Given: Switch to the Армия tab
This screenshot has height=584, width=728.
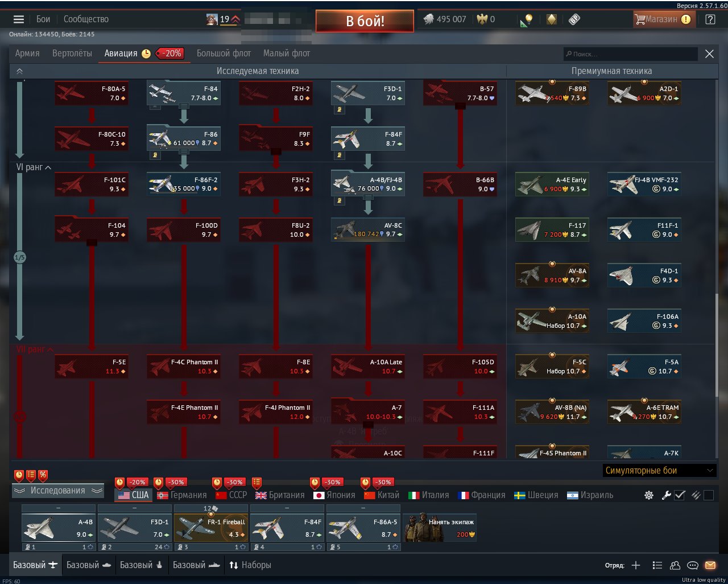Looking at the screenshot, I should point(27,54).
